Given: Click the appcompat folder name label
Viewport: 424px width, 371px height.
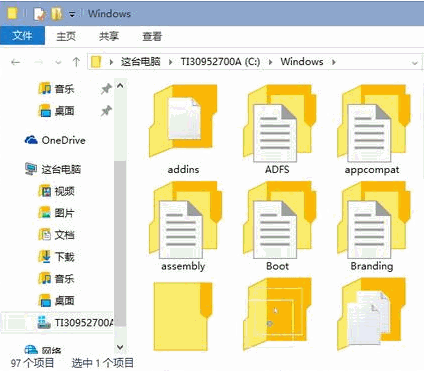Looking at the screenshot, I should (372, 170).
